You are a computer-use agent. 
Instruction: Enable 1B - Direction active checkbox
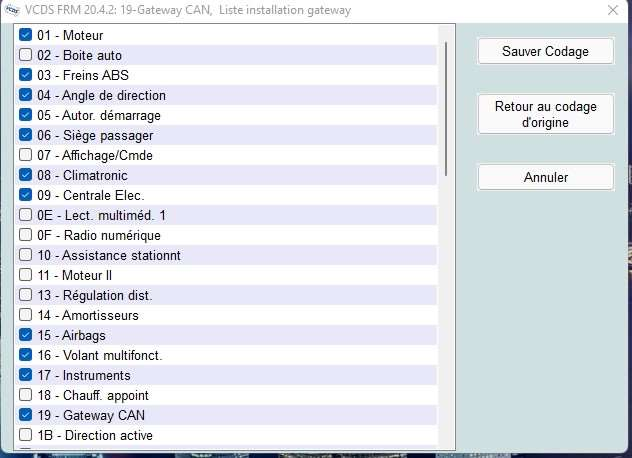(25, 435)
